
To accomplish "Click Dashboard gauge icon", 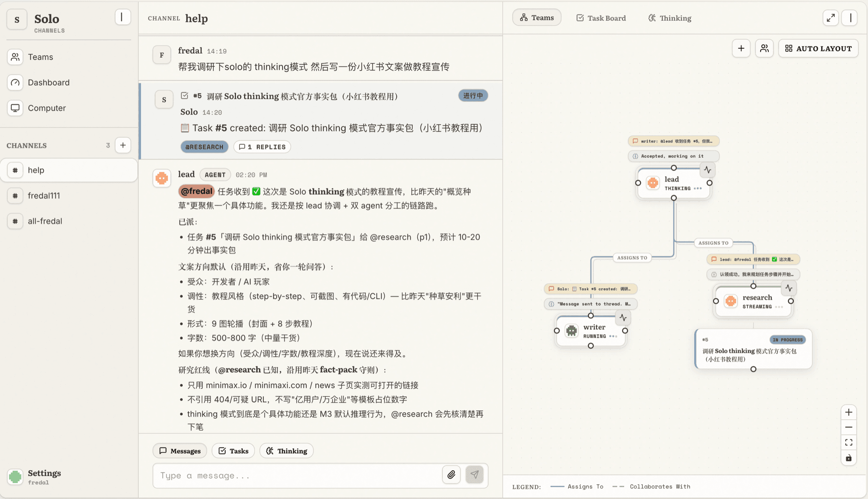I will coord(15,82).
